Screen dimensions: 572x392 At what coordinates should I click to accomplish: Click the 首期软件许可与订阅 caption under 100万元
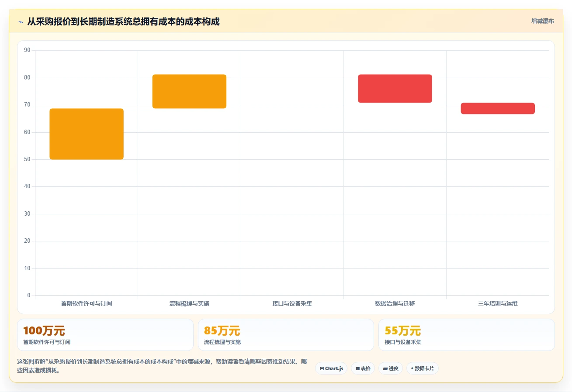[x=47, y=342]
